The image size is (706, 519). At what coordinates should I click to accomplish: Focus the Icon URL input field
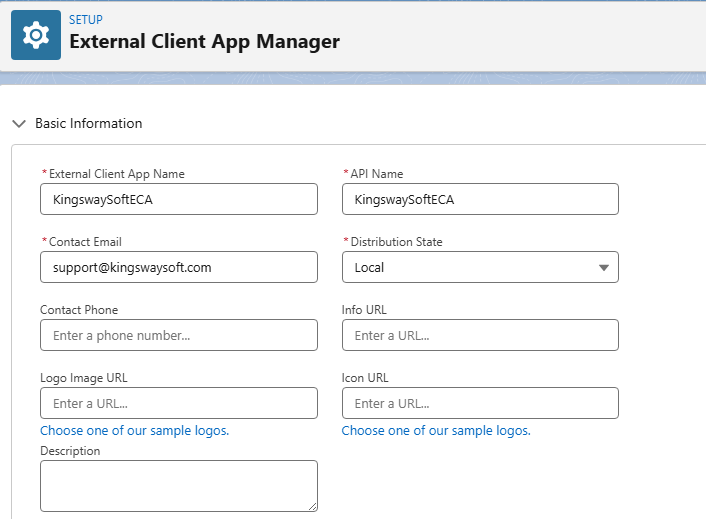480,403
